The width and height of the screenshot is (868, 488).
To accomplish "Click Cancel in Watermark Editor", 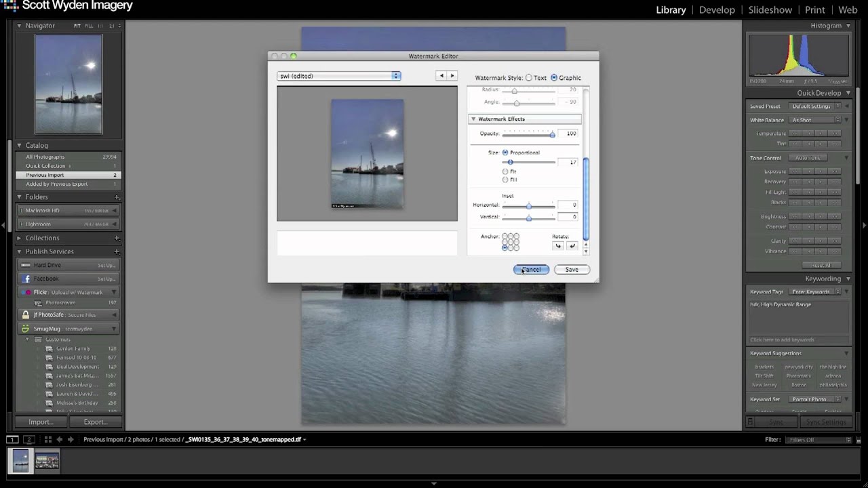I will tap(531, 270).
